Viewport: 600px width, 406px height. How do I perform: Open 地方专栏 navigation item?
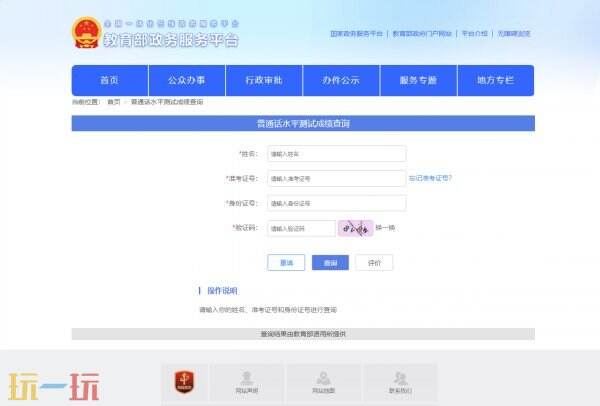494,80
